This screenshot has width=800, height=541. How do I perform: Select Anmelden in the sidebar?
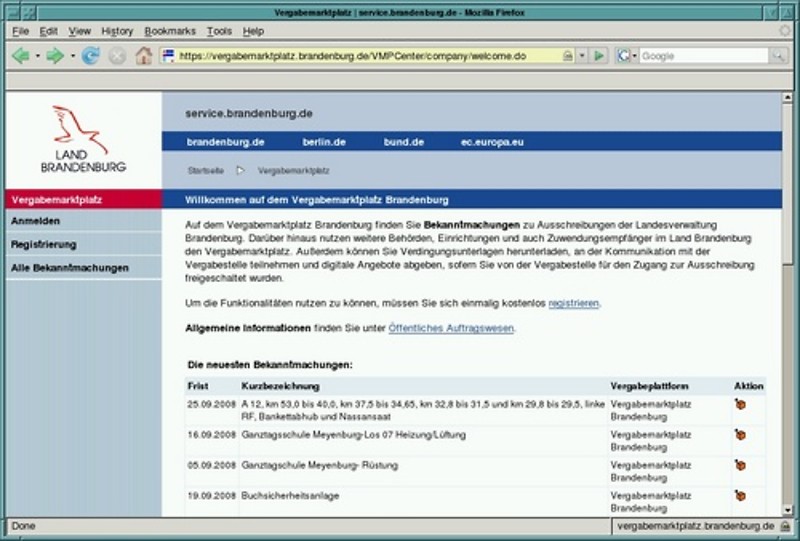coord(84,221)
